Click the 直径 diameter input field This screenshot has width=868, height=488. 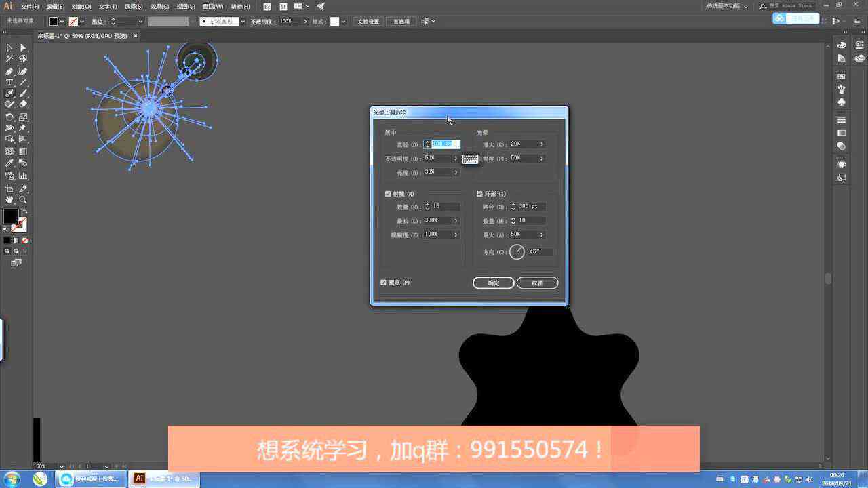tap(446, 144)
